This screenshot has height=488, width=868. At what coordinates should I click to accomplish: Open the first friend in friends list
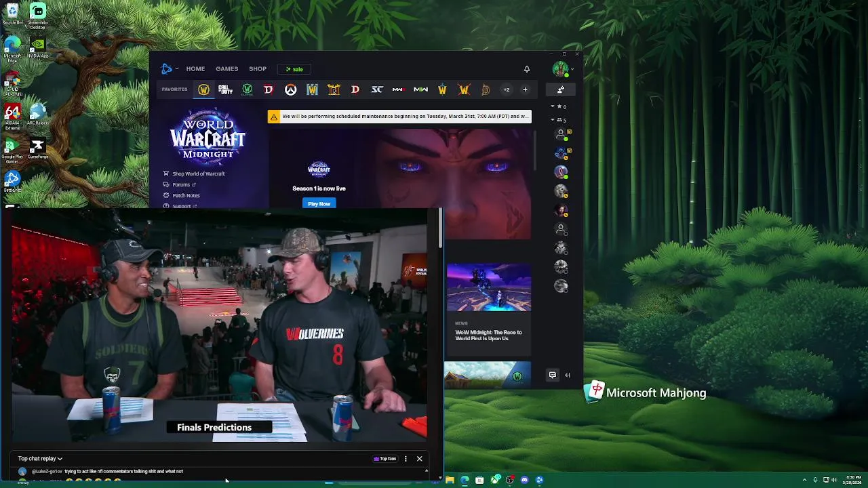pos(561,134)
